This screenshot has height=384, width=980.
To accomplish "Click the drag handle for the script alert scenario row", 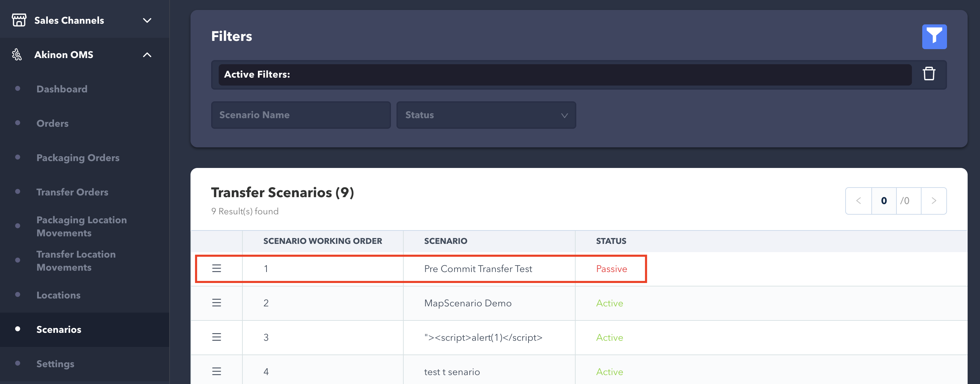I will (x=217, y=337).
